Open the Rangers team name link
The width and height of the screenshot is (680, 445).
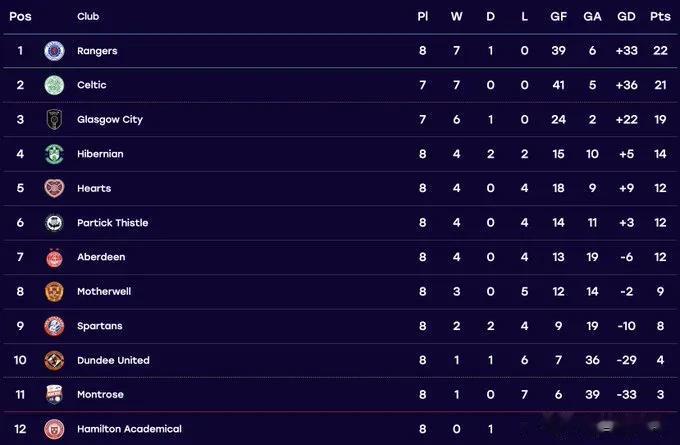coord(97,51)
